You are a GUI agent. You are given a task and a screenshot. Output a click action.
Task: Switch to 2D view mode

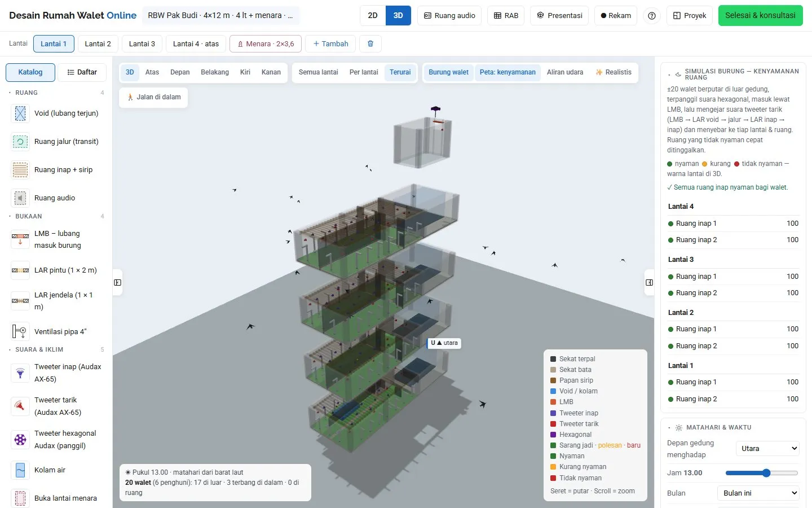click(x=373, y=16)
